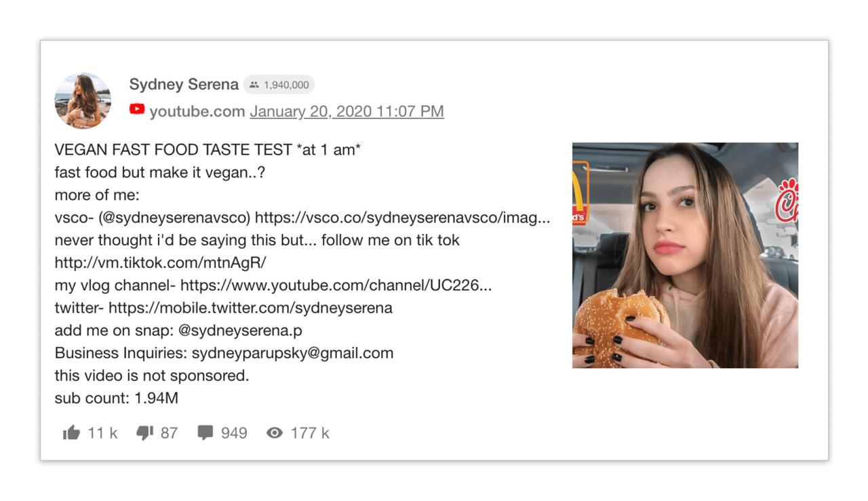Open the vm.tiktok.com link
This screenshot has width=868, height=501.
coord(161,262)
